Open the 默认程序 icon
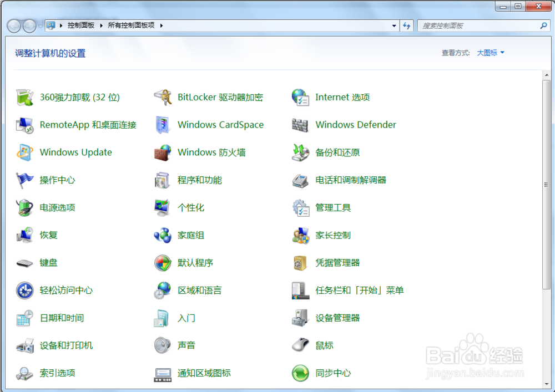This screenshot has height=392, width=555. [x=163, y=263]
